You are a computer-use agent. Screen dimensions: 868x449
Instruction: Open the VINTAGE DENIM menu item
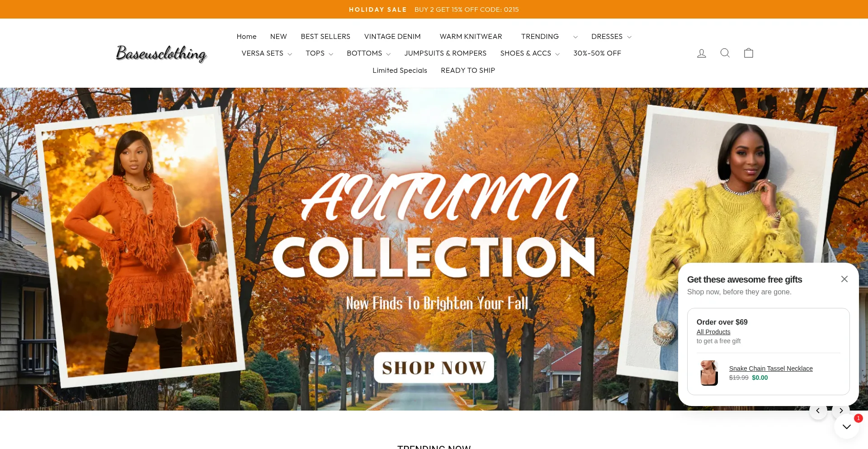(x=392, y=37)
